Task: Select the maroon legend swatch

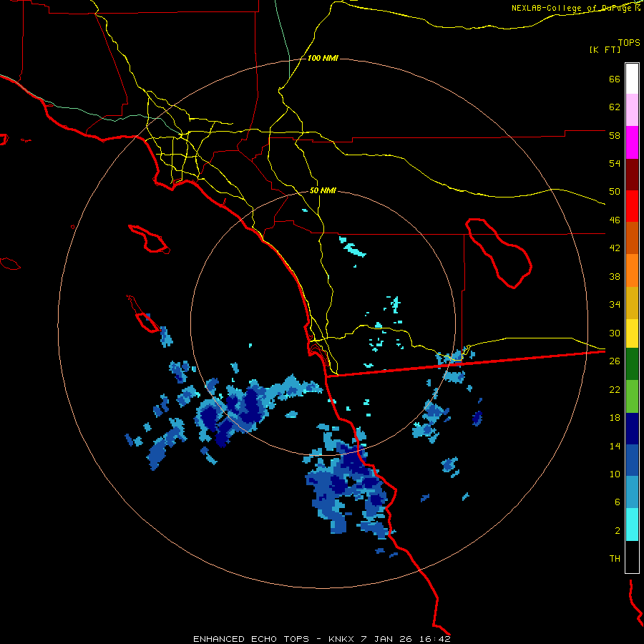Action: pyautogui.click(x=632, y=175)
